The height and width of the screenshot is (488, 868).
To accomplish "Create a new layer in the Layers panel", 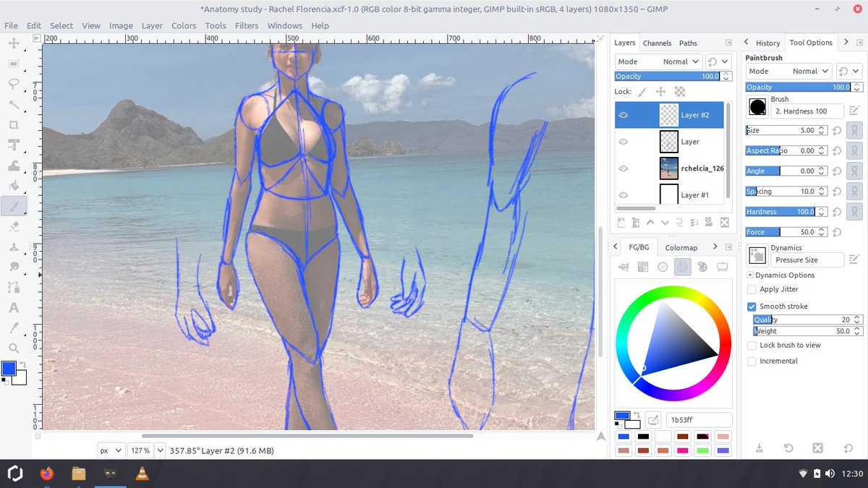I will point(620,222).
